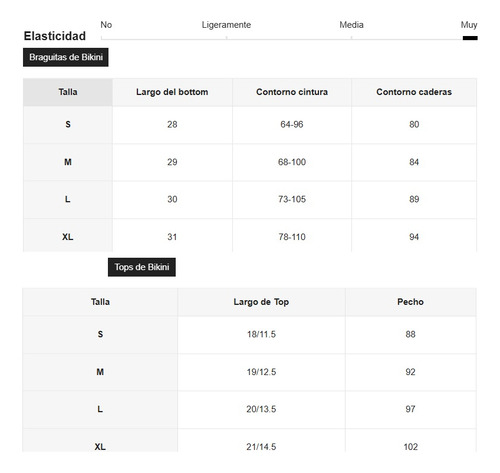
Task: Click the Largo de Top column header
Action: 261,302
